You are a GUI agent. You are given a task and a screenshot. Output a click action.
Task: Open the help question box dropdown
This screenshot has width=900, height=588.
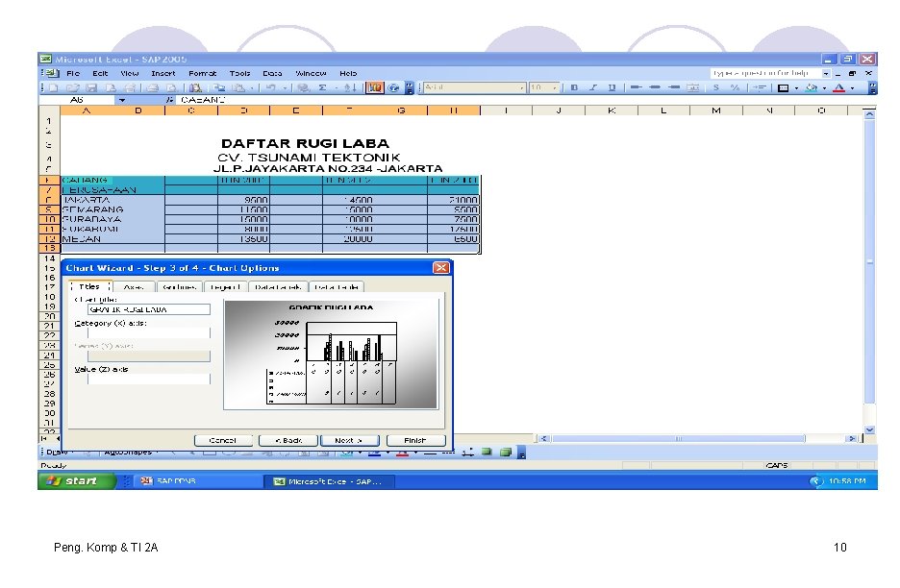point(826,73)
